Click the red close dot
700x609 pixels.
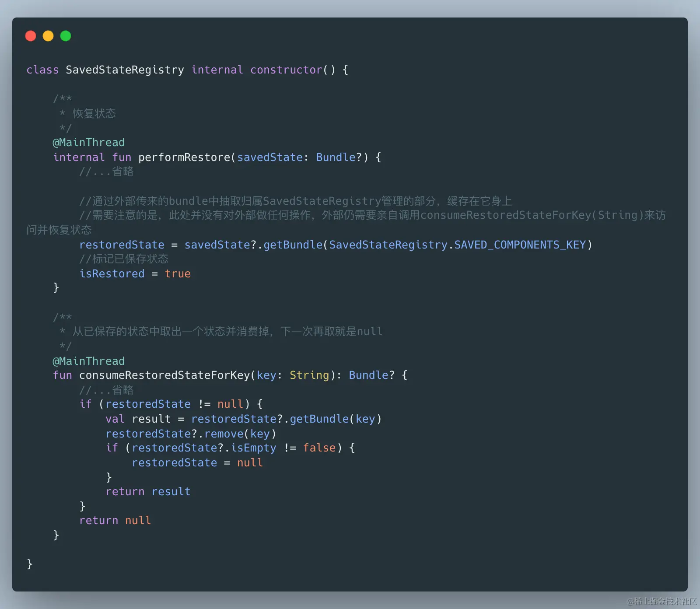point(31,36)
